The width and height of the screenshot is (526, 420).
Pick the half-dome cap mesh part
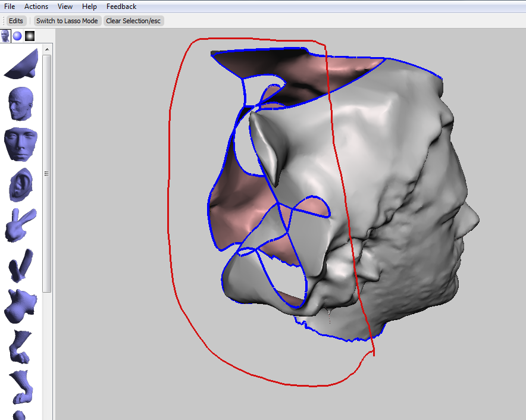point(21,64)
